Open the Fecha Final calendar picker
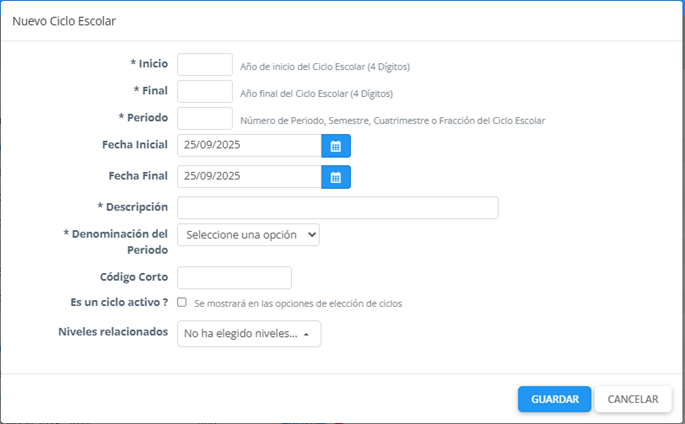 pyautogui.click(x=336, y=177)
